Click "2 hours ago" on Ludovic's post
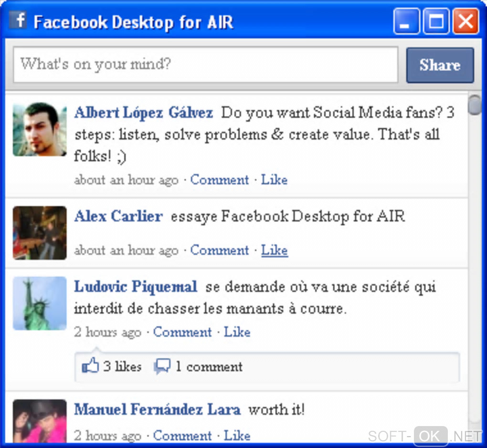The width and height of the screenshot is (487, 448). click(107, 333)
